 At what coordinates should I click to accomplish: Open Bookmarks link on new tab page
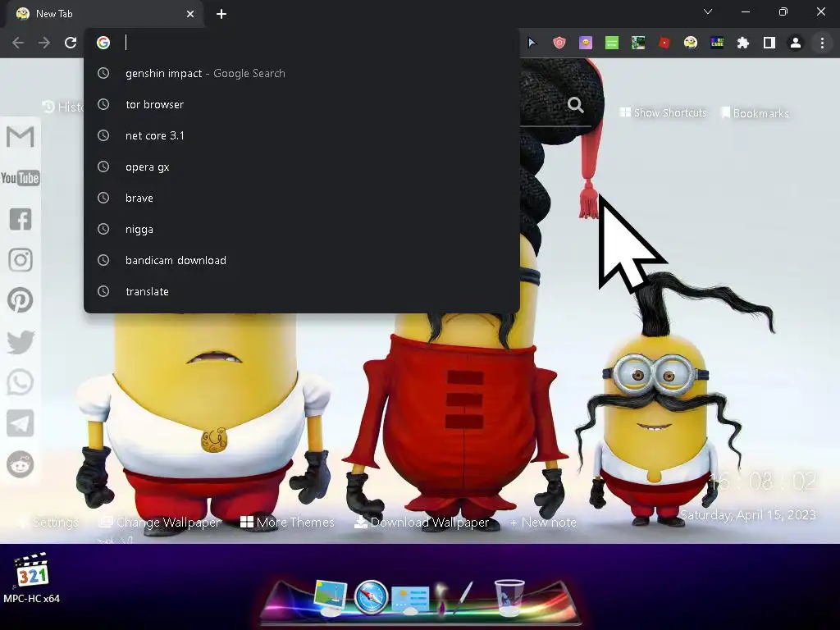tap(756, 113)
